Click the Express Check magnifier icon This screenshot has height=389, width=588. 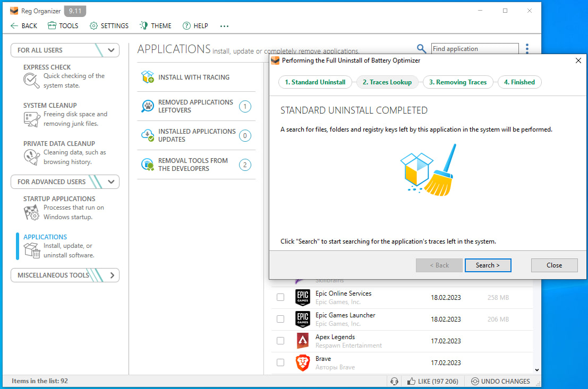click(x=31, y=81)
